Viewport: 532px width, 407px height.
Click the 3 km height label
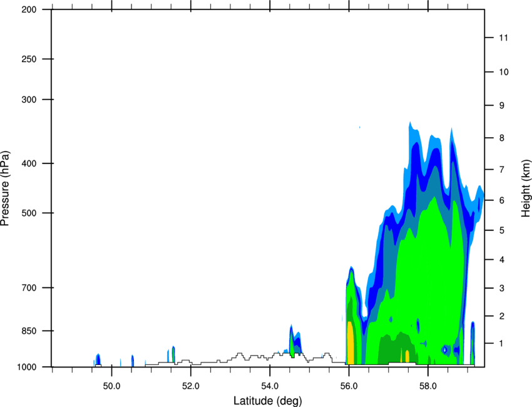pos(502,288)
